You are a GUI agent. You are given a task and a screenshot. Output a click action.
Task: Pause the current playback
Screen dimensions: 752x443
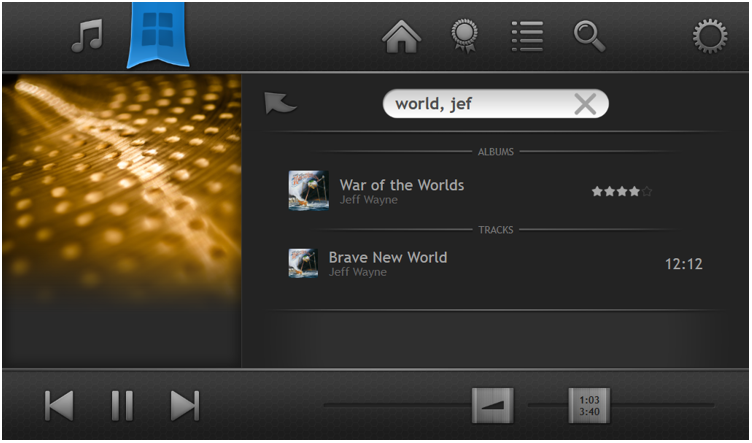click(122, 405)
